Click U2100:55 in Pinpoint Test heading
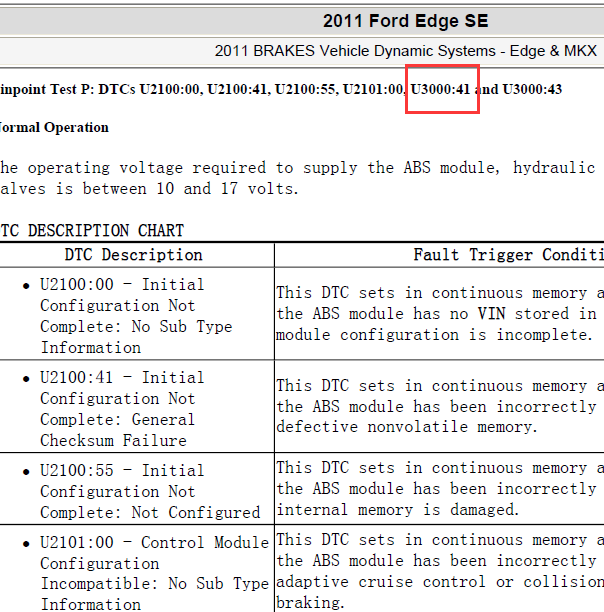The width and height of the screenshot is (604, 612). [x=305, y=89]
